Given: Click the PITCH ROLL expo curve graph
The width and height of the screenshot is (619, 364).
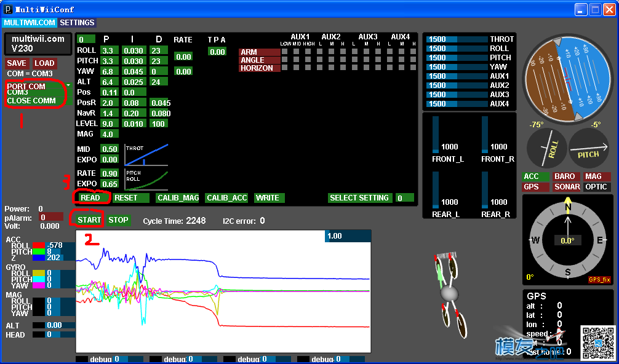Looking at the screenshot, I should pyautogui.click(x=146, y=180).
